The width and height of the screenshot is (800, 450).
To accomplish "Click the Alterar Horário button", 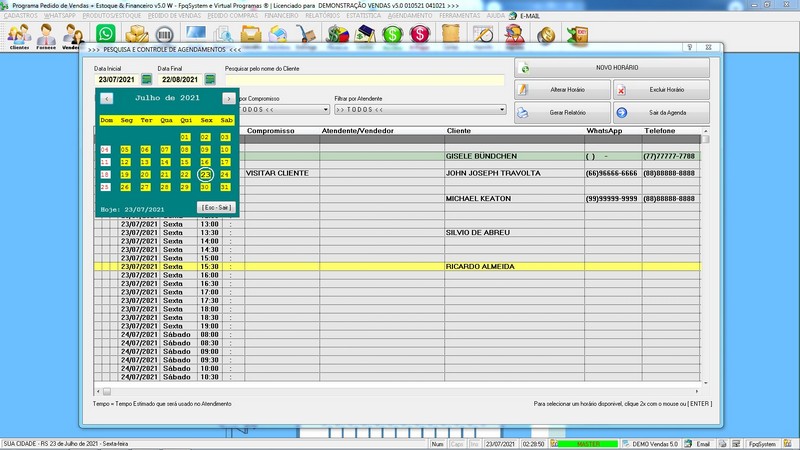I will 562,90.
